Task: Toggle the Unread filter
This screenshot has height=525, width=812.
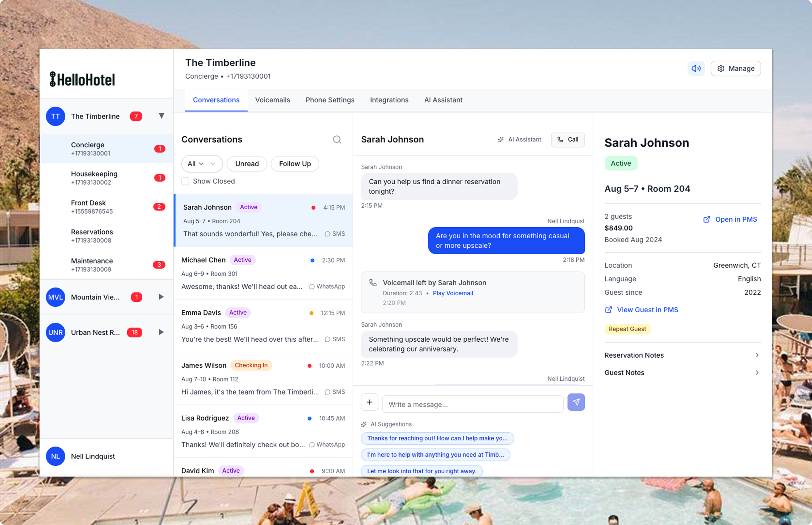Action: coord(247,164)
